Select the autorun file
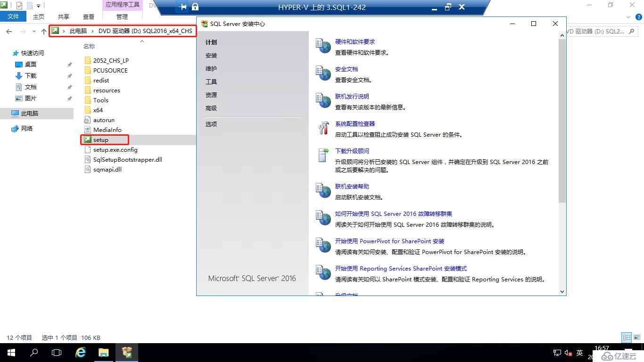 tap(104, 120)
